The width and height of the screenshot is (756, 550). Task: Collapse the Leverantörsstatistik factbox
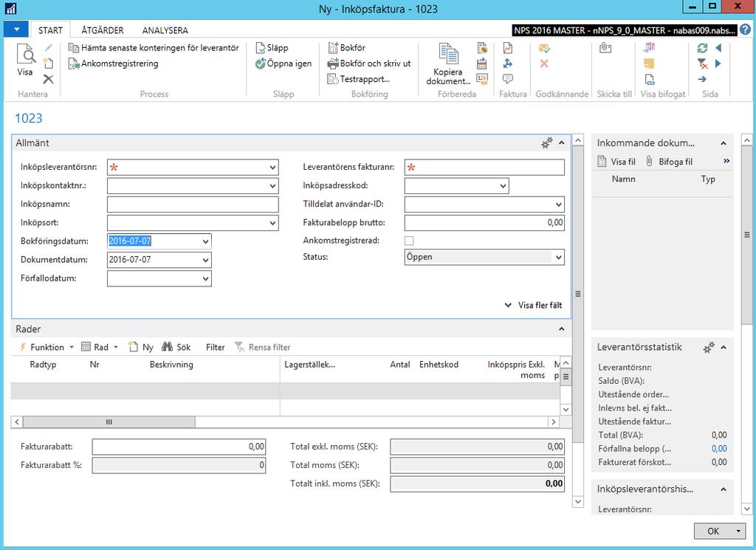coord(724,348)
